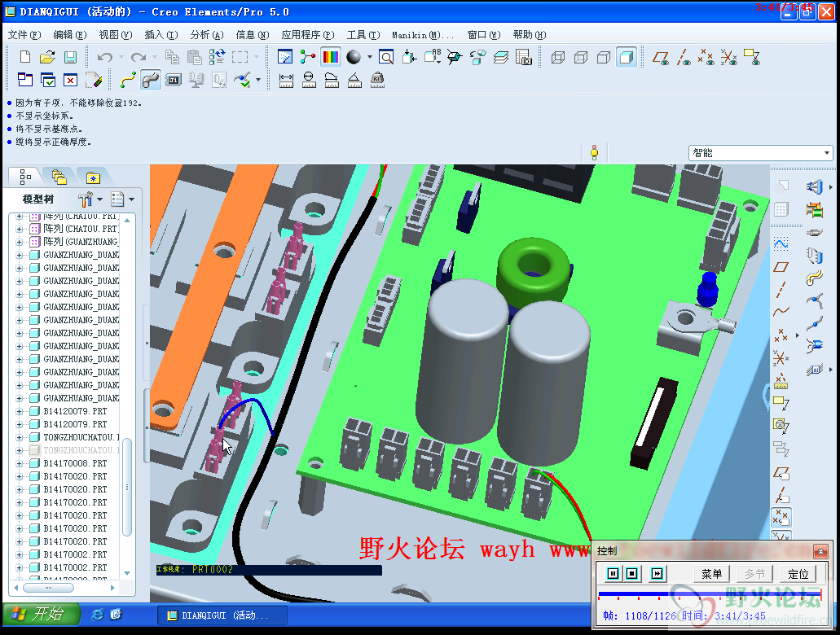Switch to hidden line display mode
This screenshot has width=840, height=635.
pos(581,57)
